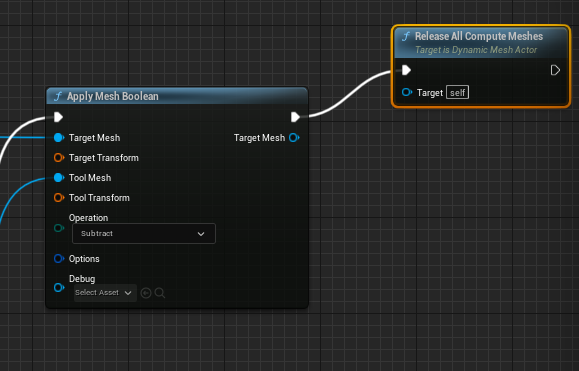Viewport: 579px width, 371px height.
Task: Click the output execution pin on Apply Mesh Boolean
Action: pyautogui.click(x=295, y=117)
